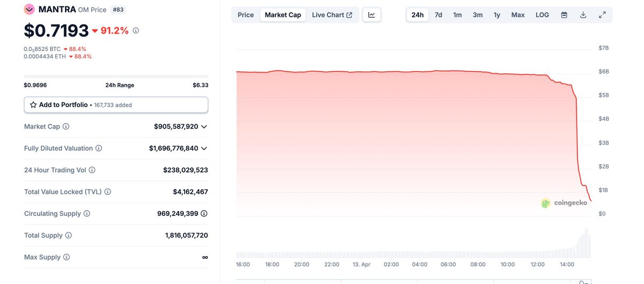Click the #83 rank badge

(x=118, y=10)
